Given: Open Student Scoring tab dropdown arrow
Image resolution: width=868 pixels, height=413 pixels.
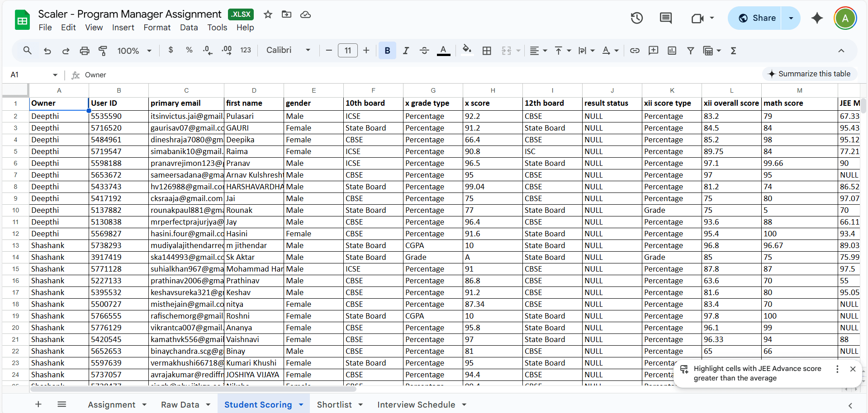Looking at the screenshot, I should (301, 405).
